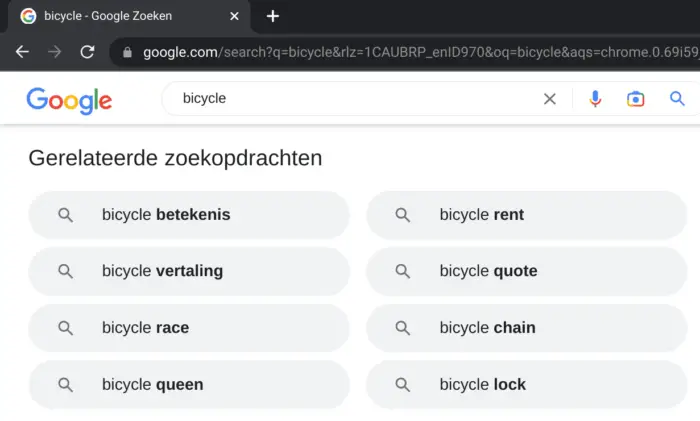Screen dimensions: 700x421
Task: Click the Google logo
Action: tap(69, 100)
